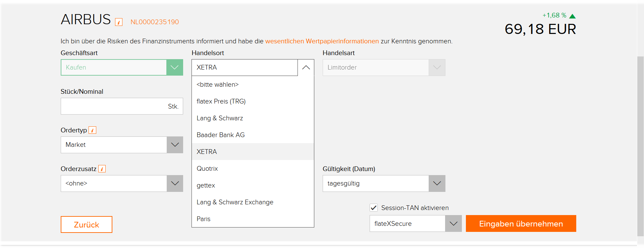This screenshot has width=644, height=248.
Task: Click the Handelsort XETRA selection field
Action: point(245,68)
